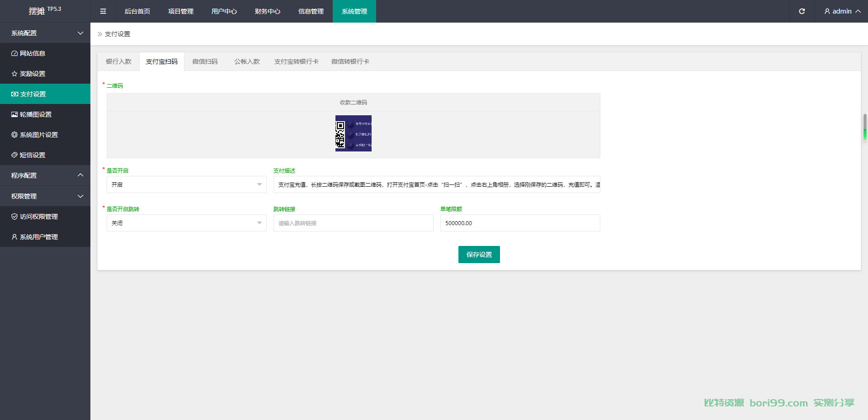Open the 后台首页 top menu
The image size is (868, 420).
click(x=137, y=11)
